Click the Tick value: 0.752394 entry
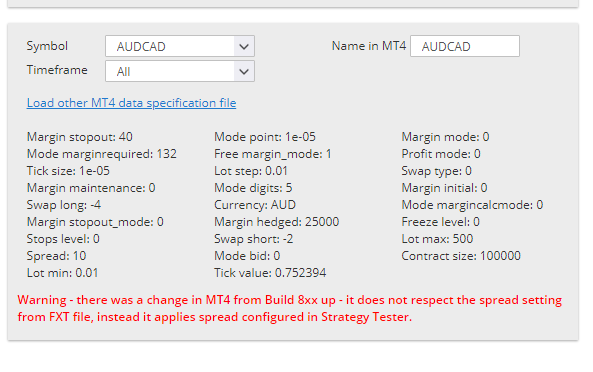 [270, 273]
